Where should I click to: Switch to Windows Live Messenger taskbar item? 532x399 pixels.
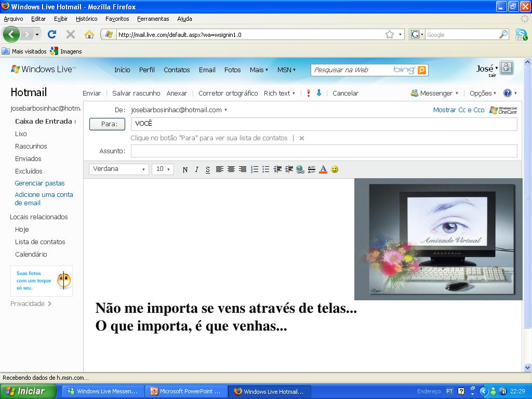[x=103, y=391]
